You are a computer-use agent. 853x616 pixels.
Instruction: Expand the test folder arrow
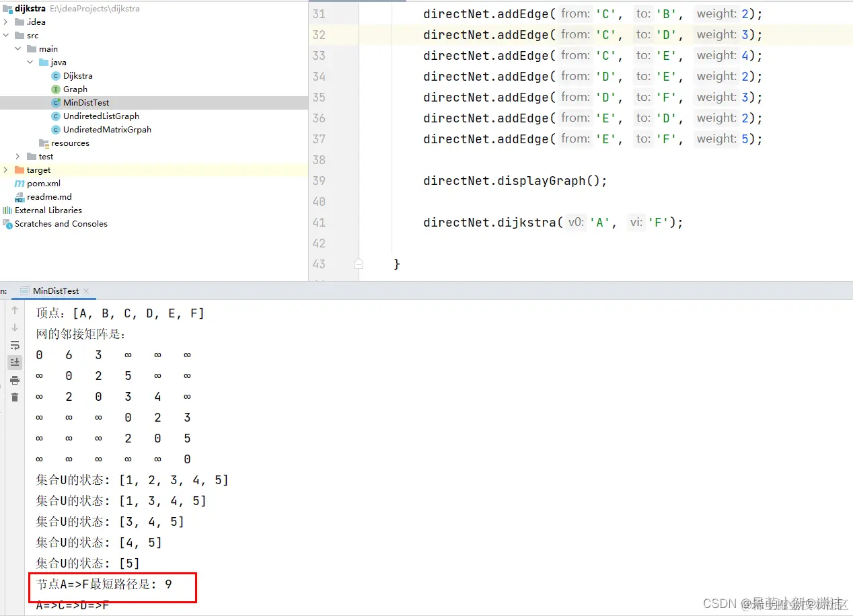point(18,157)
